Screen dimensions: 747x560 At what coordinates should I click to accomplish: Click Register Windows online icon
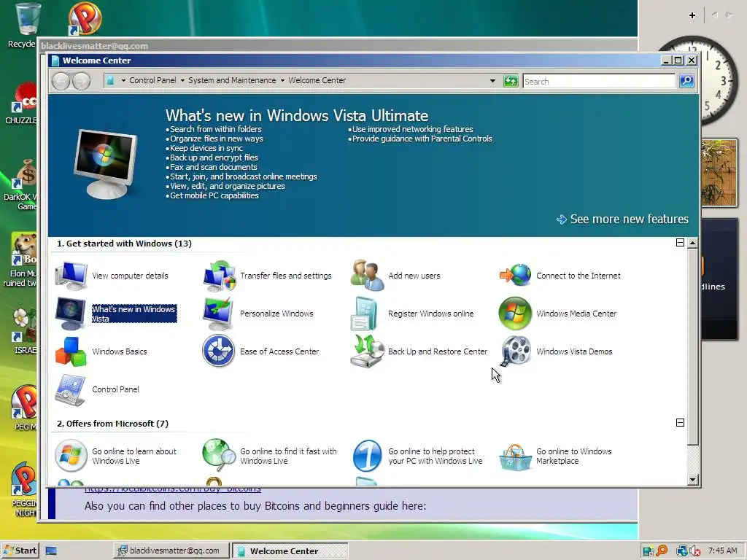click(x=365, y=314)
